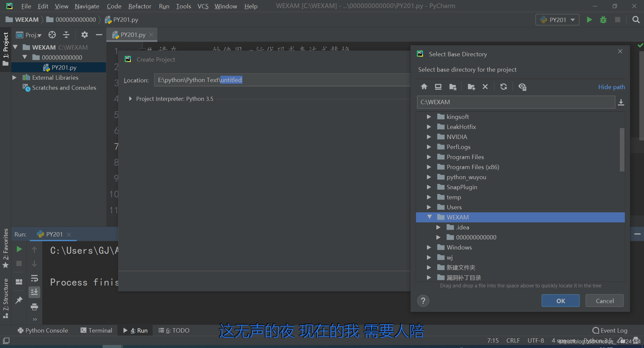The height and width of the screenshot is (348, 644).
Task: Collapse all in Project panel
Action: 66,35
